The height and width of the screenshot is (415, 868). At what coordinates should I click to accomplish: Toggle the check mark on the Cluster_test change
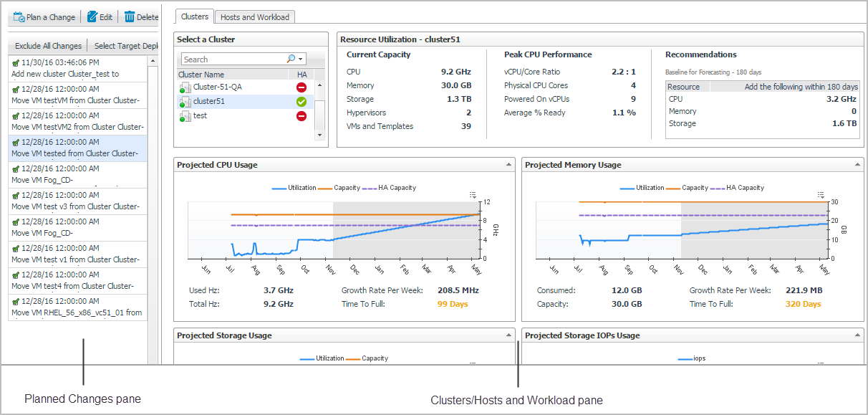click(x=16, y=63)
